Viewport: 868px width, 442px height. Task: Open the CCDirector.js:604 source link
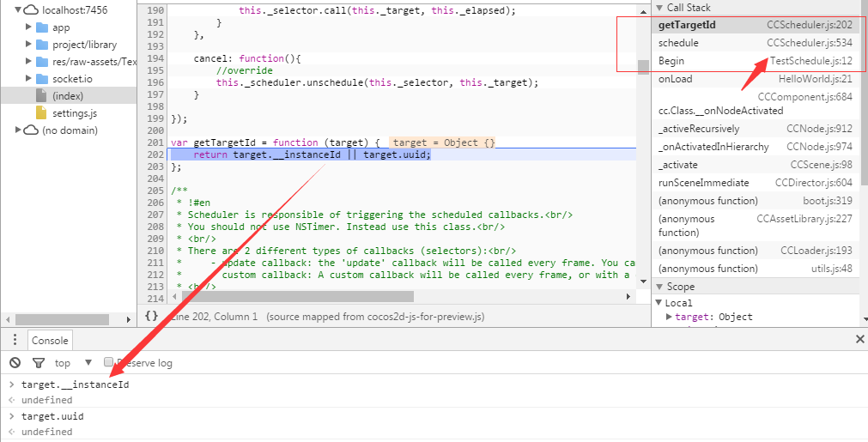tap(814, 183)
